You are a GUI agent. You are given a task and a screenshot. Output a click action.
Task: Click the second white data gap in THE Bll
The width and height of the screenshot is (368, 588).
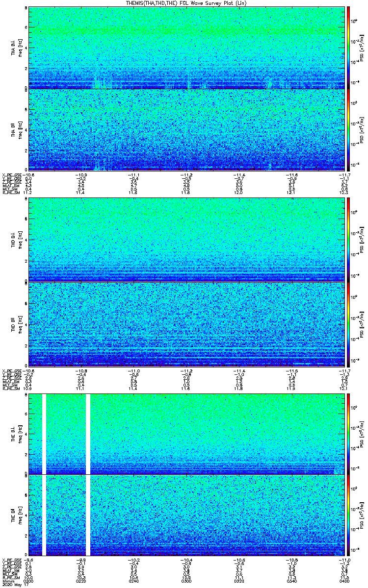[x=88, y=515]
